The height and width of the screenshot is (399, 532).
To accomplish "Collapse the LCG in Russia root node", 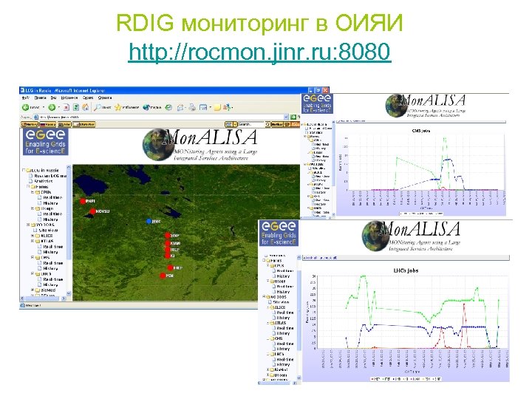I will click(24, 171).
